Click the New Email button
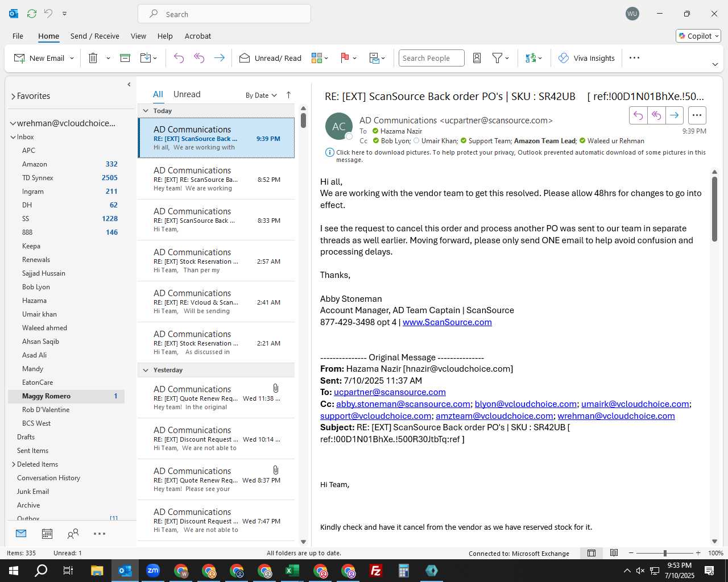Viewport: 728px width, 582px height. [x=39, y=58]
